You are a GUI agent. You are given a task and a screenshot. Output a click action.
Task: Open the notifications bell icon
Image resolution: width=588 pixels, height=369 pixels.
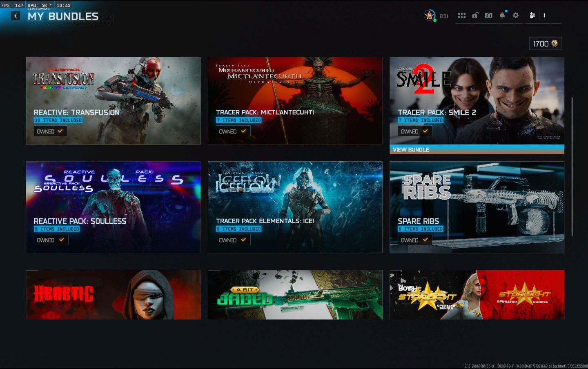502,15
